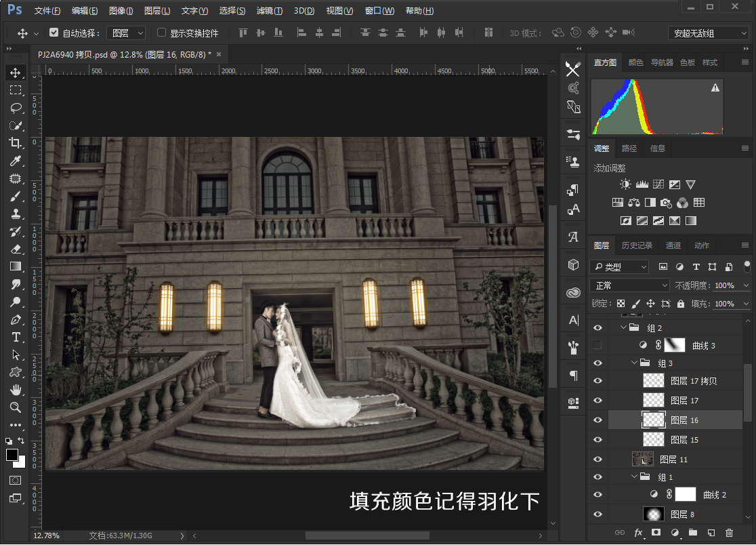Select the Dodge tool
Screen dimensions: 756x545
click(16, 302)
